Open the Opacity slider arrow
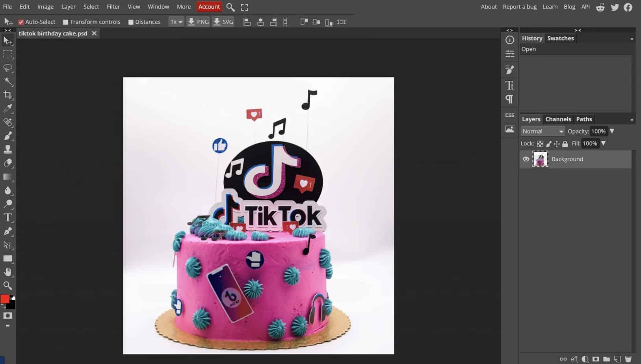The height and width of the screenshot is (364, 641). [x=612, y=131]
